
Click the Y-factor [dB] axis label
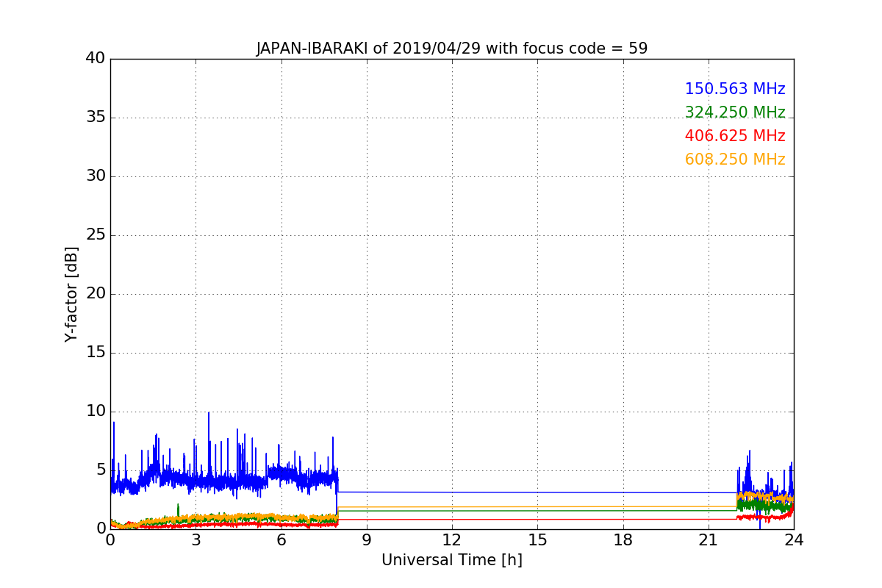[71, 294]
